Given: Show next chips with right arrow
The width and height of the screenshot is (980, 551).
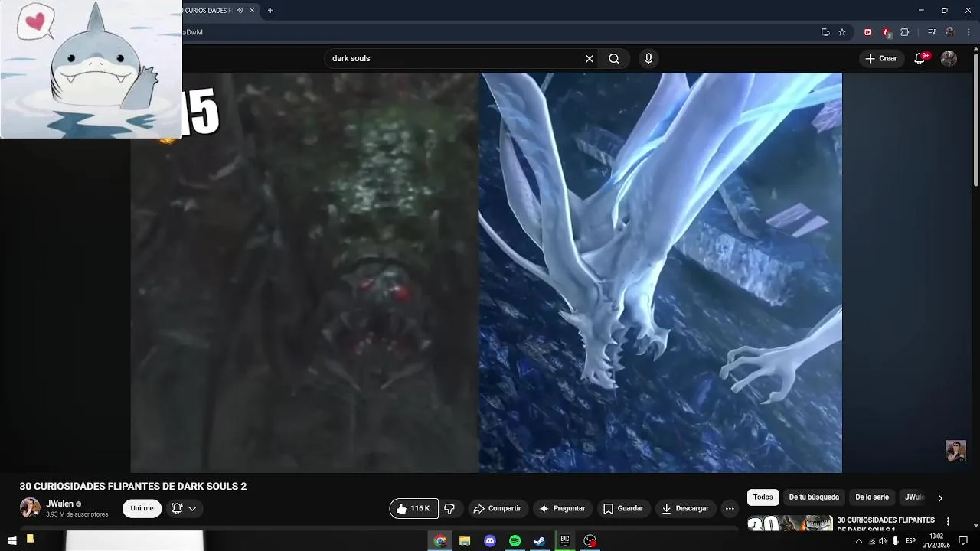Looking at the screenshot, I should click(x=940, y=498).
